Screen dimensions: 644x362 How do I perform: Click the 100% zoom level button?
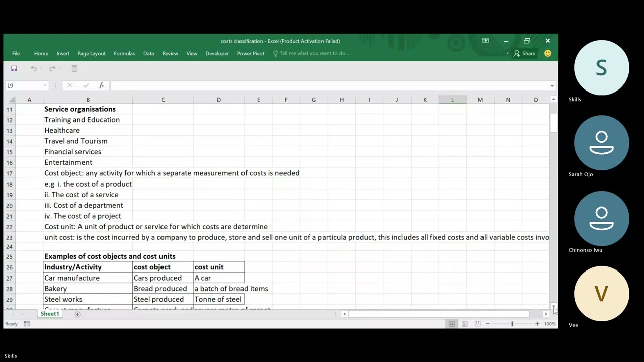(x=550, y=324)
